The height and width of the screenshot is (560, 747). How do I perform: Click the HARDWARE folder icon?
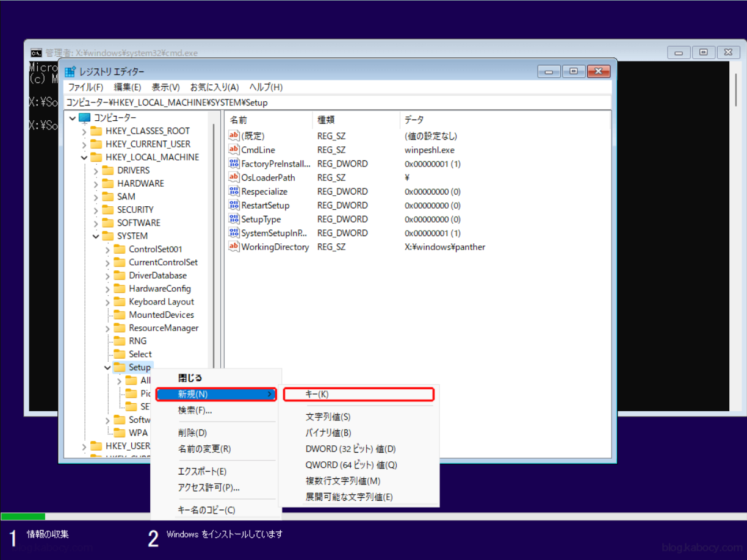108,184
